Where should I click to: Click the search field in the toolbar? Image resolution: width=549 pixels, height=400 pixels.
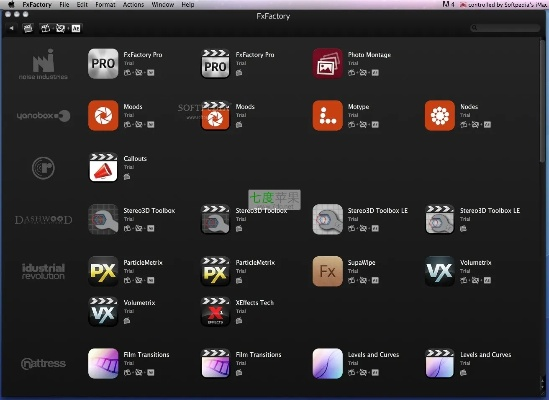(x=505, y=28)
